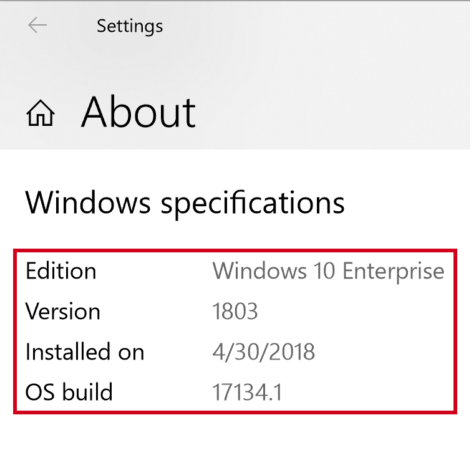The height and width of the screenshot is (463, 474).
Task: Click the Settings title text
Action: (x=130, y=26)
